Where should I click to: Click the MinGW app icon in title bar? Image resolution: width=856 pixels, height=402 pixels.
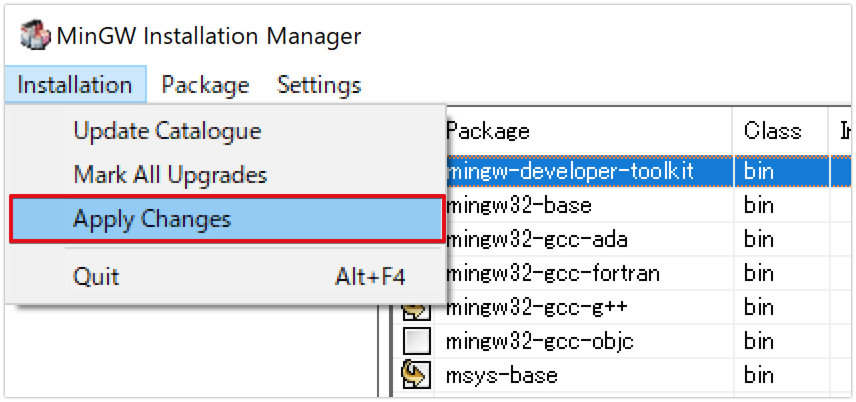pos(35,36)
